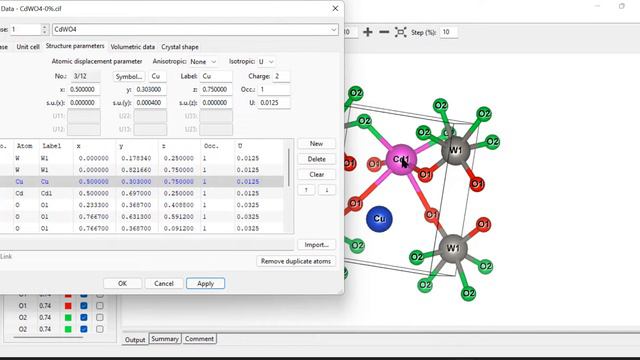Click the atom table vertical scrollbar
Screen dimensions: 640x360
289,167
